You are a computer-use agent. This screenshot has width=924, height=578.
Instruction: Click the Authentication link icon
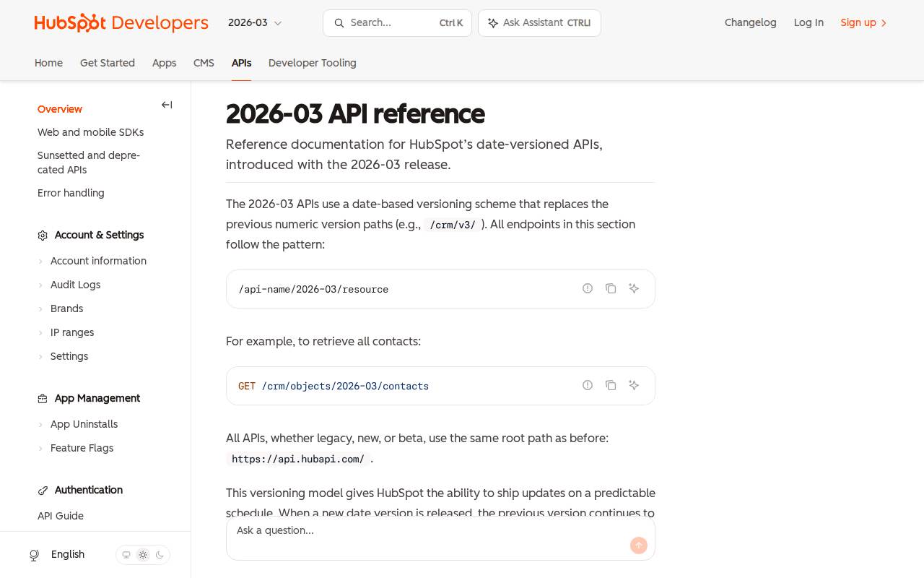43,491
